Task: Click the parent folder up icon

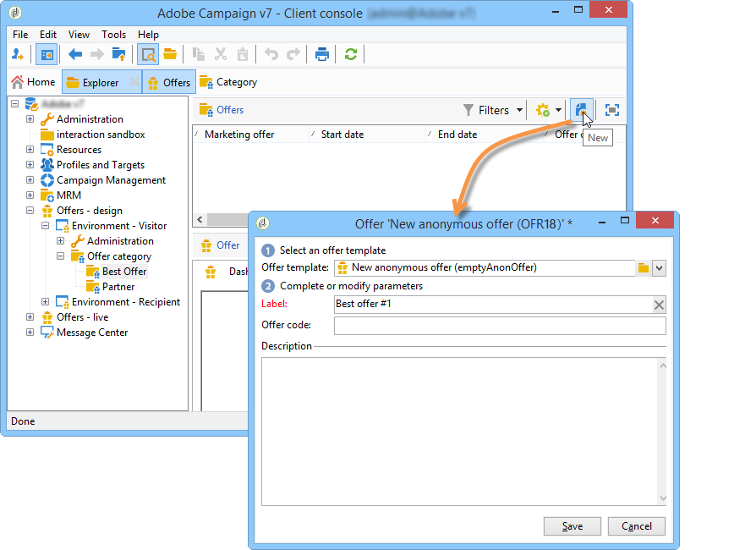Action: point(118,54)
